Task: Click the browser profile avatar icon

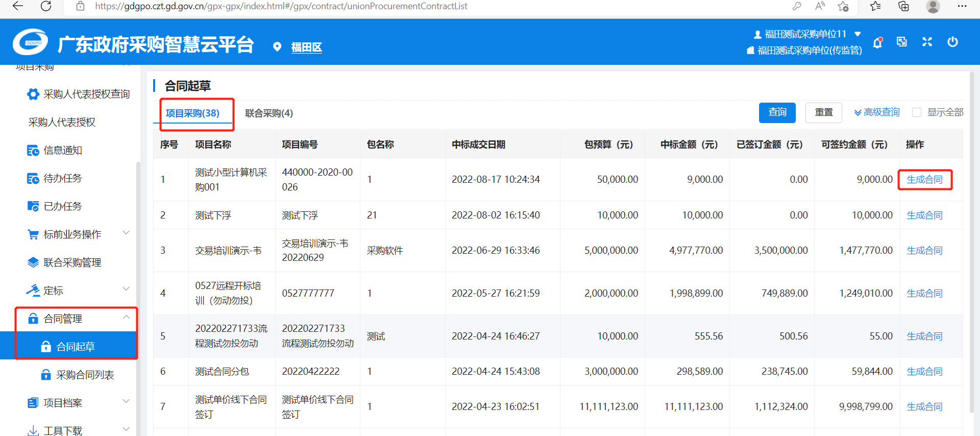Action: point(933,6)
